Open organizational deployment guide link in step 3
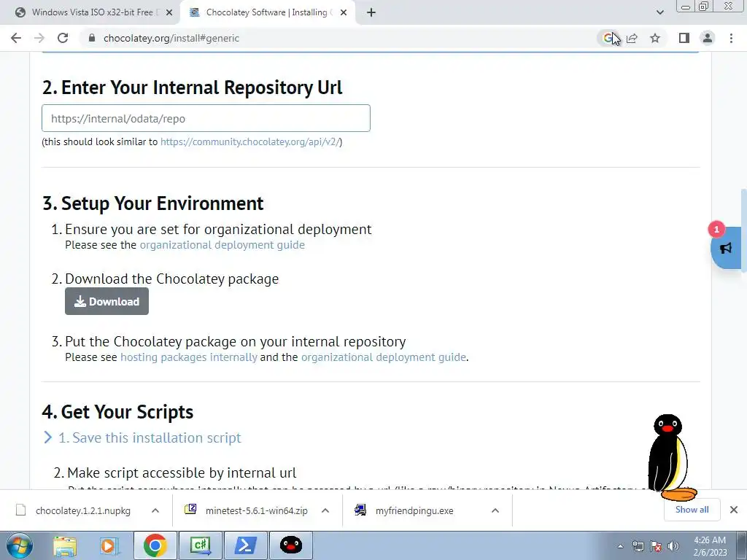 [x=384, y=357]
